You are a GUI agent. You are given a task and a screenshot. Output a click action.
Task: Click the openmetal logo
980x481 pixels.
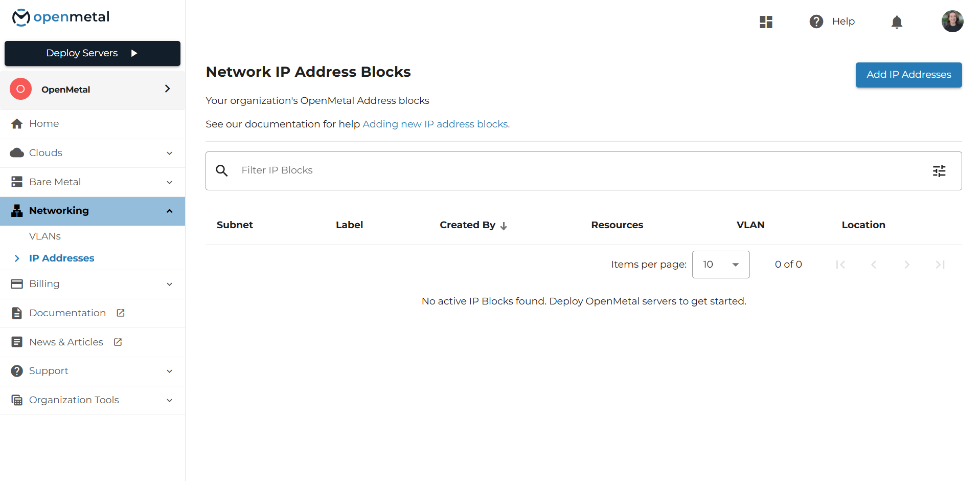click(61, 17)
